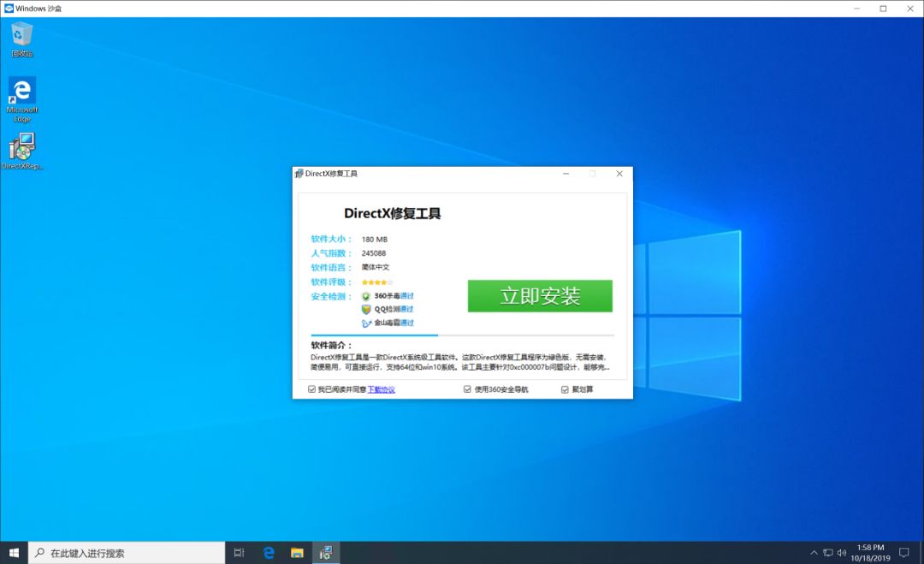This screenshot has height=564, width=924.
Task: Launch Microsoft Edge from the desktop
Action: (x=21, y=91)
